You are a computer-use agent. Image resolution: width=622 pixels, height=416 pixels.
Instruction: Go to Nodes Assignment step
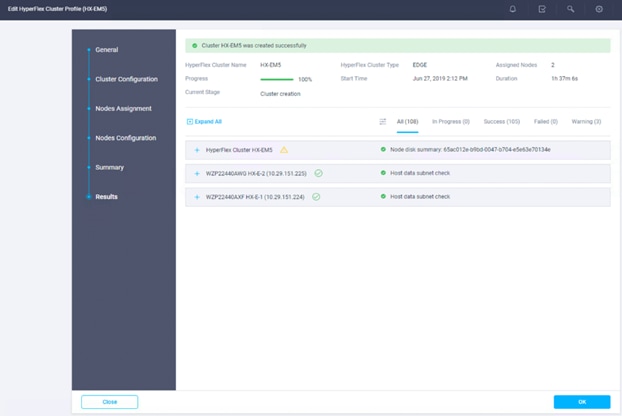123,109
